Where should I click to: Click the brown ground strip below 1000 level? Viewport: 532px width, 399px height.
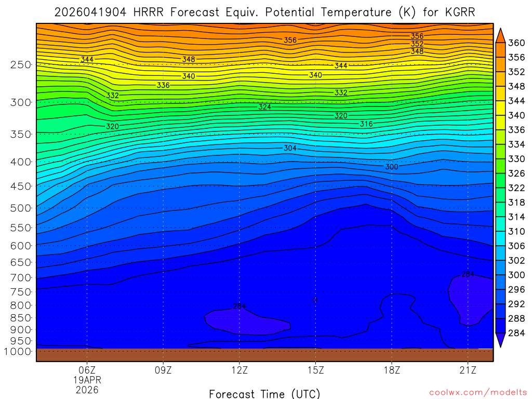264,355
